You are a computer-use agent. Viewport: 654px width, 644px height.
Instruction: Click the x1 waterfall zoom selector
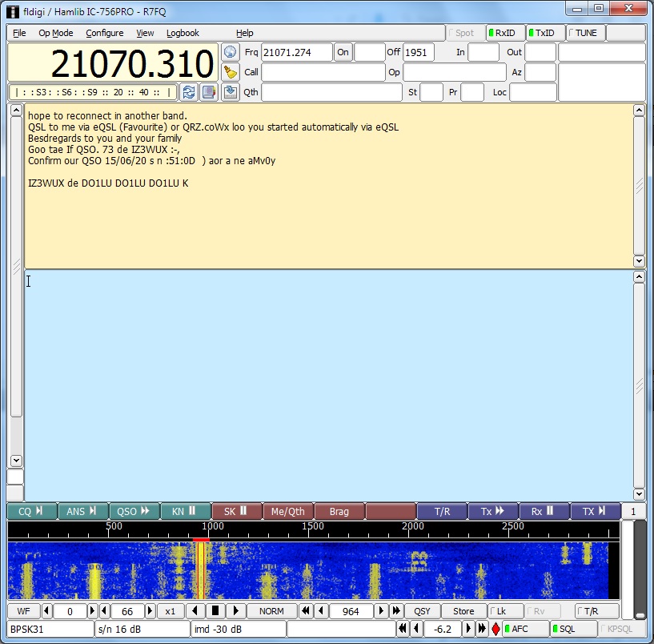(x=170, y=611)
